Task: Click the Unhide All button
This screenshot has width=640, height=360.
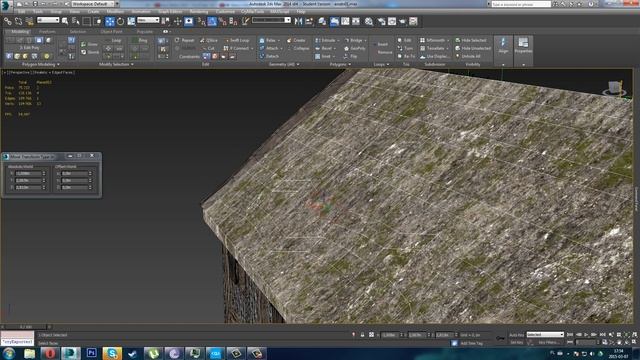Action: (468, 56)
